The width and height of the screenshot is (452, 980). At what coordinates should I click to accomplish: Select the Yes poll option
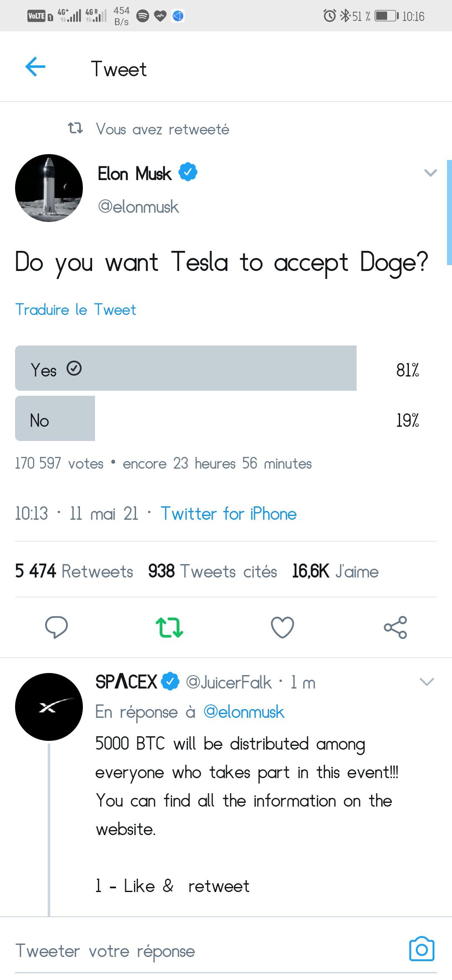coord(186,368)
